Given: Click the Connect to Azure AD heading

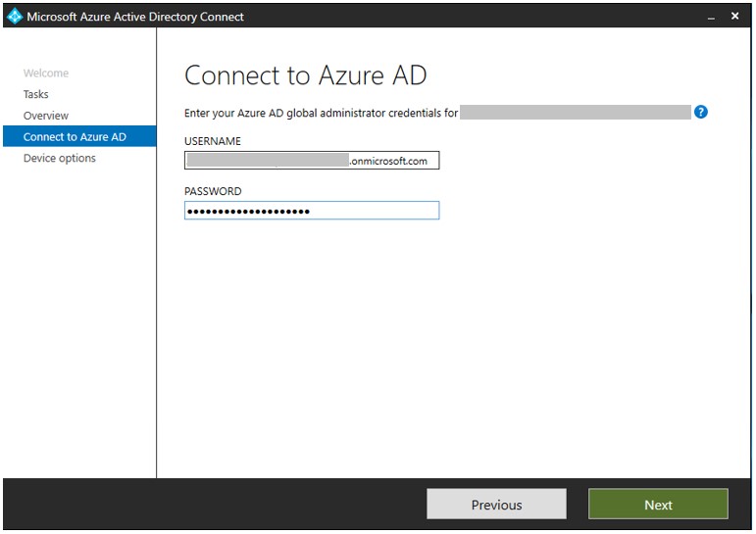Looking at the screenshot, I should [306, 75].
